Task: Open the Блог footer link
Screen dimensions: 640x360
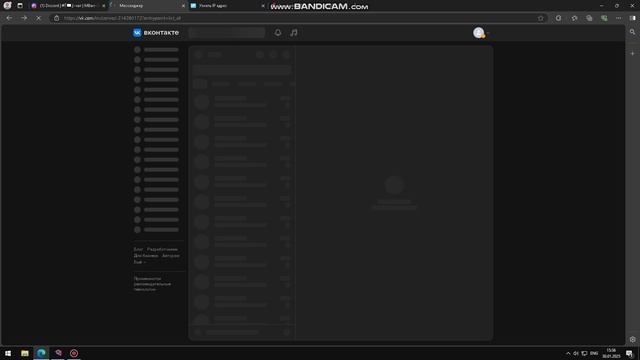Action: tap(138, 249)
